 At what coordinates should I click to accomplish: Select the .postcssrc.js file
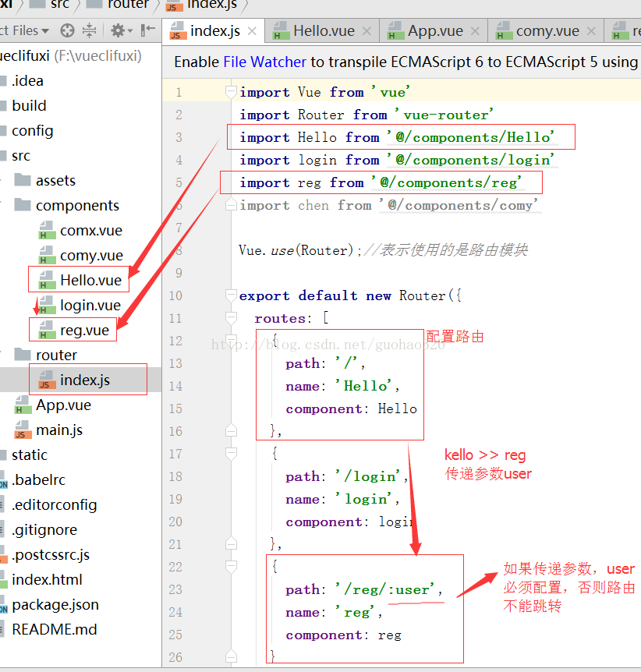[51, 554]
